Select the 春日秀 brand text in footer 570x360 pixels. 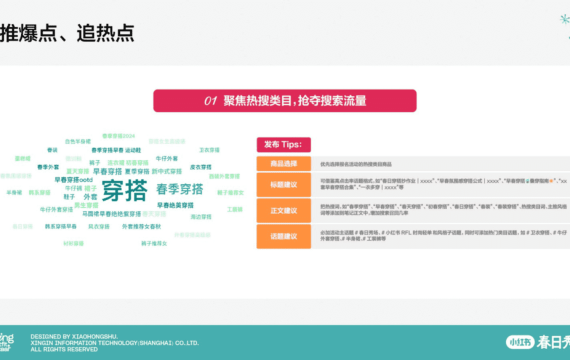coord(553,342)
